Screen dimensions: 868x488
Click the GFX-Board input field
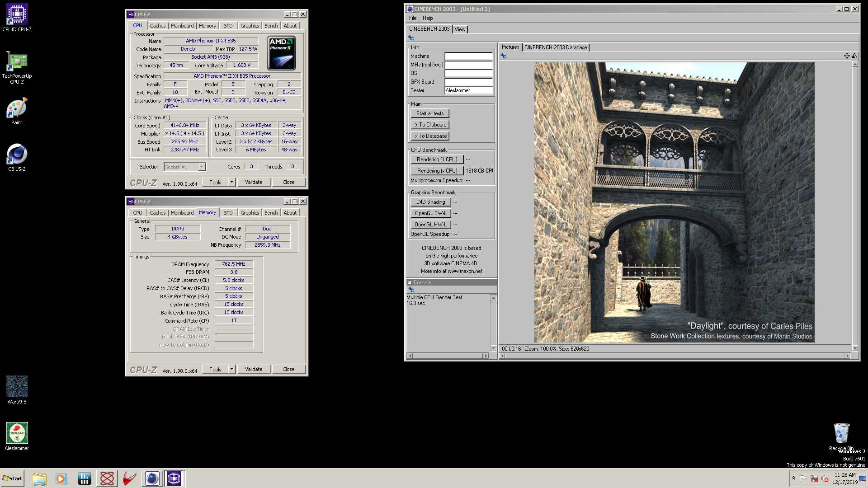click(468, 82)
